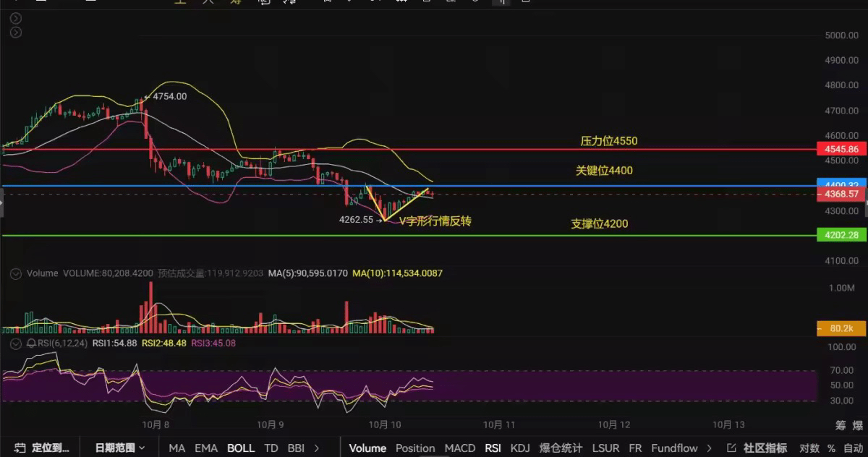868x457 pixels.
Task: Click the RSI alert bell icon
Action: point(31,343)
